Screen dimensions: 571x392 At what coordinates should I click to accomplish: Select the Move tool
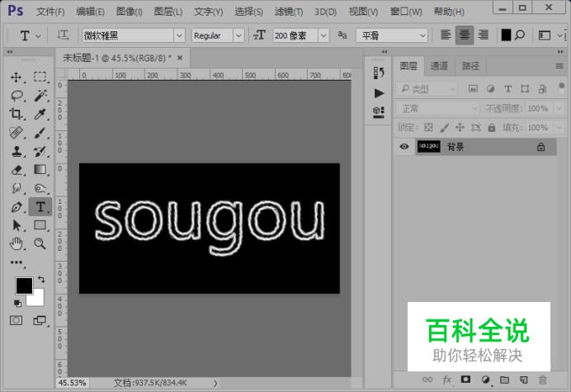click(x=16, y=78)
